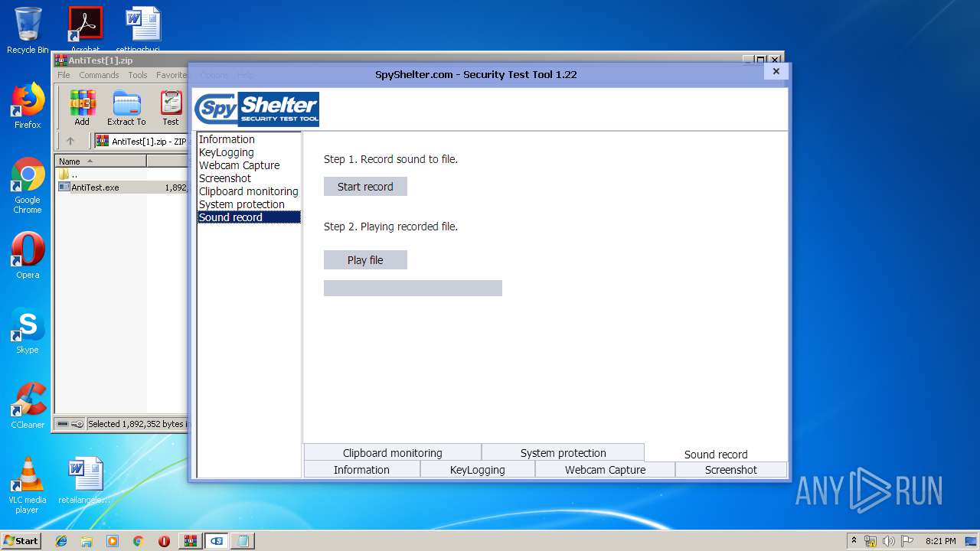This screenshot has width=980, height=551.
Task: Open Opera from the taskbar
Action: coord(164,541)
